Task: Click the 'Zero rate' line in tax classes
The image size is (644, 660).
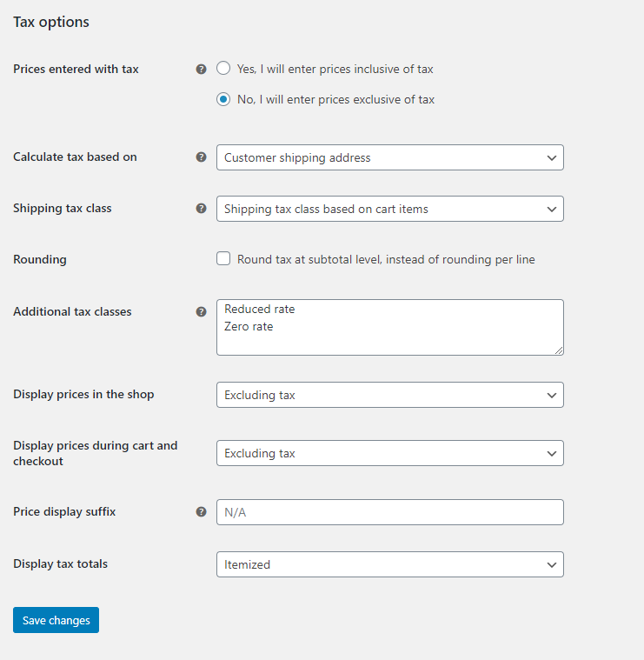Action: (249, 326)
